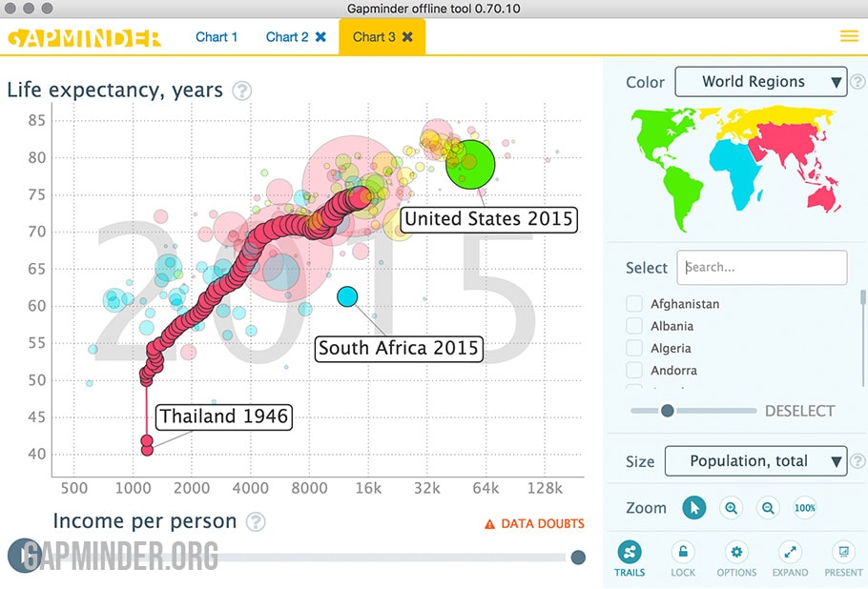Toggle the Trails button
Screen dimensions: 868x589
(x=630, y=559)
